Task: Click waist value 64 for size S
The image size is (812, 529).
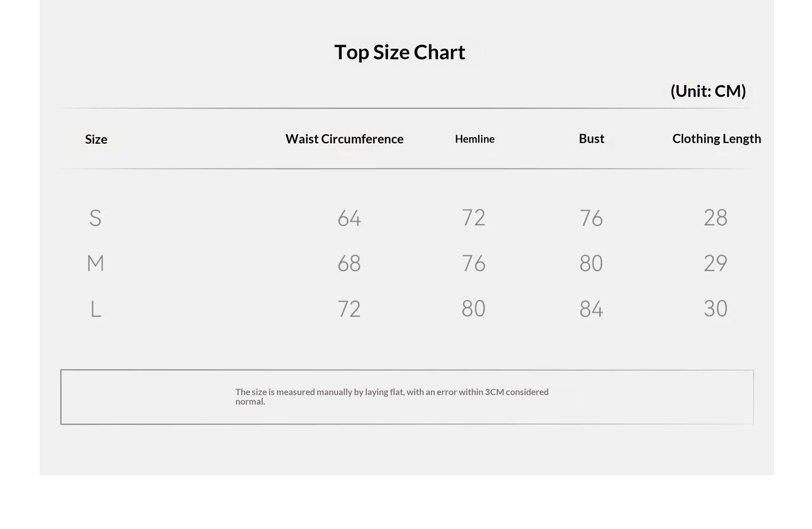Action: (x=349, y=218)
